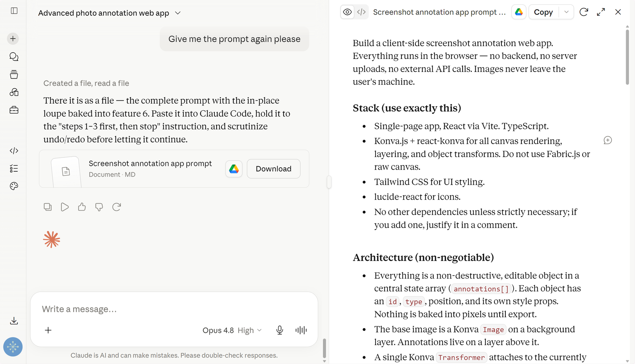The height and width of the screenshot is (364, 635).
Task: Open the round blue profile avatar
Action: pos(13,347)
